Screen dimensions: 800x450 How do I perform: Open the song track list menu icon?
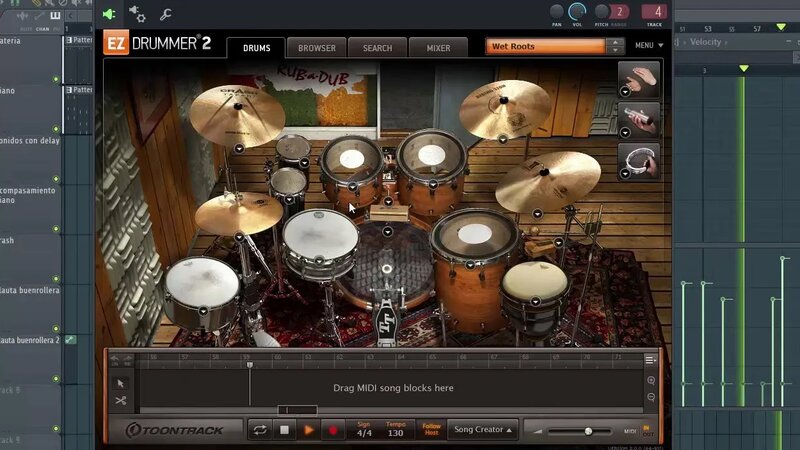pyautogui.click(x=650, y=360)
